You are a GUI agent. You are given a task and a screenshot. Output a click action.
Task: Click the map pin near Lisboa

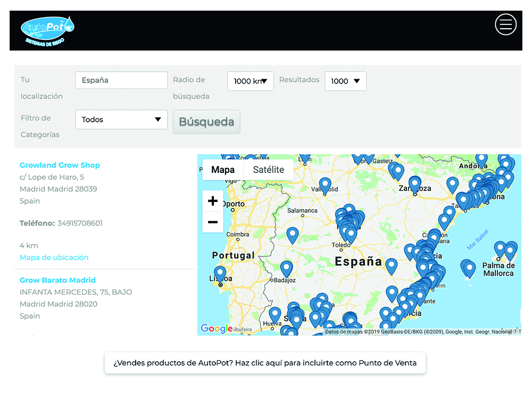[x=220, y=273]
